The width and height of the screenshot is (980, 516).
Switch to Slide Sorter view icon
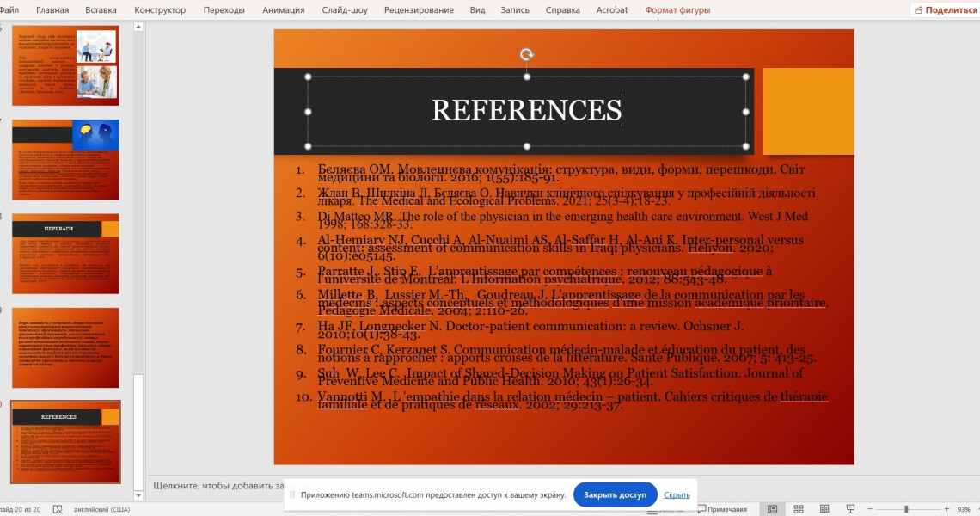tap(799, 509)
